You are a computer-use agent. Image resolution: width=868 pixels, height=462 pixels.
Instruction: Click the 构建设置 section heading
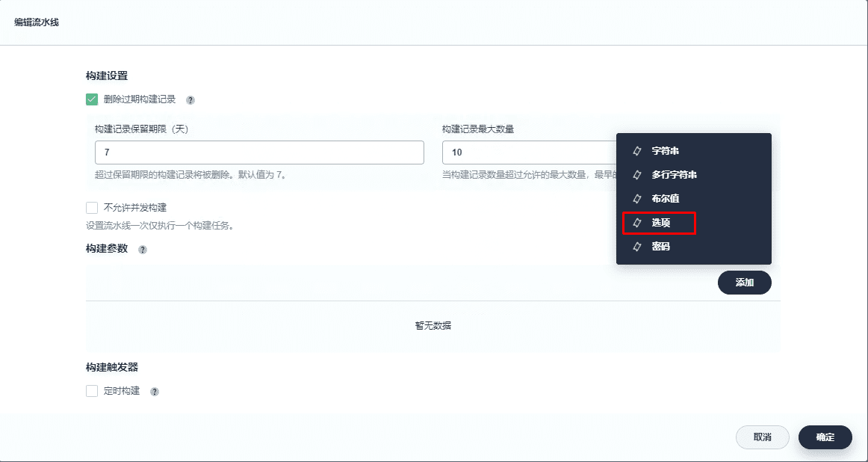(107, 76)
